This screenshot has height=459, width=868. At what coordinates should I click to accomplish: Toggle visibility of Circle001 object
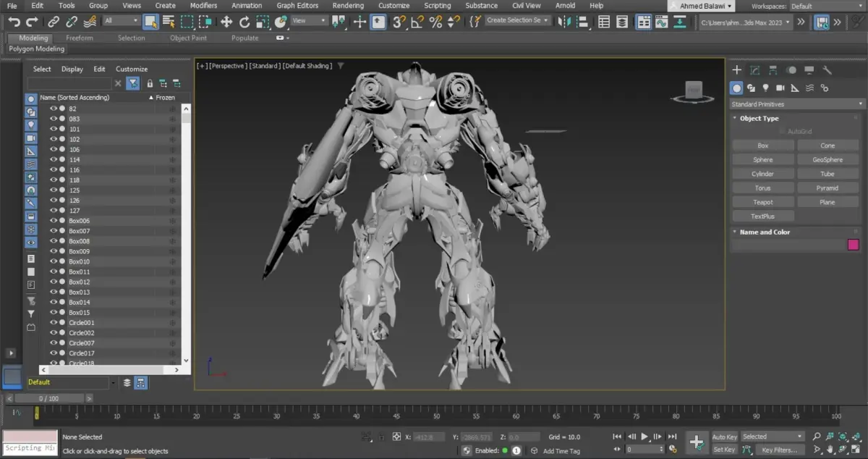click(53, 323)
